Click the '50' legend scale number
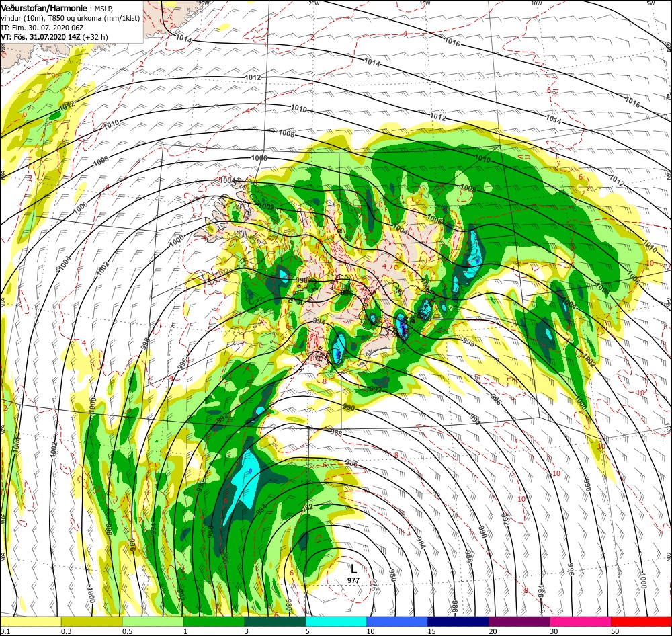The height and width of the screenshot is (636, 672). tap(615, 631)
